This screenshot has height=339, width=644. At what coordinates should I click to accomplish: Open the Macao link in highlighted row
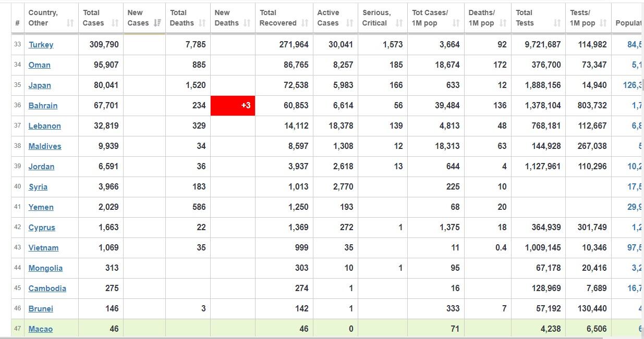pos(40,329)
